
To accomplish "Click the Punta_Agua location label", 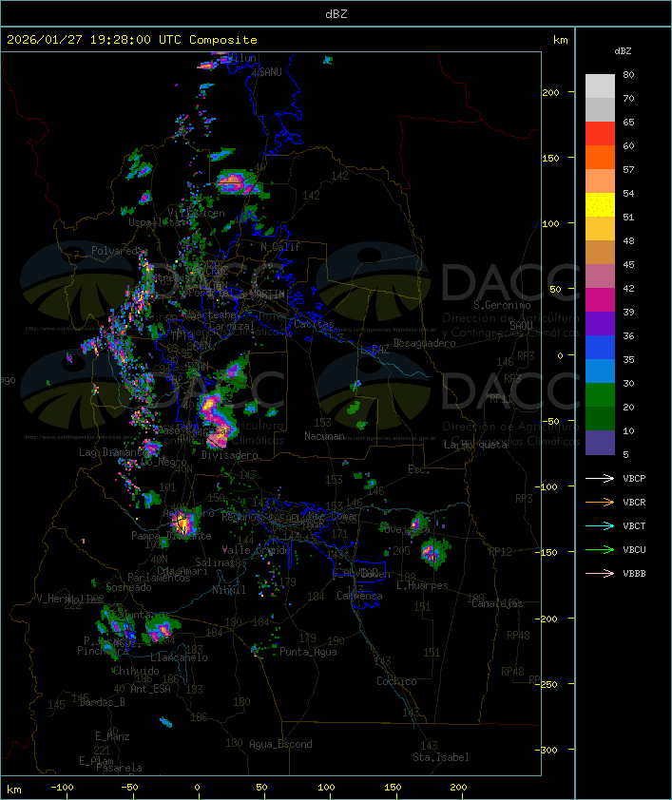I will point(309,652).
